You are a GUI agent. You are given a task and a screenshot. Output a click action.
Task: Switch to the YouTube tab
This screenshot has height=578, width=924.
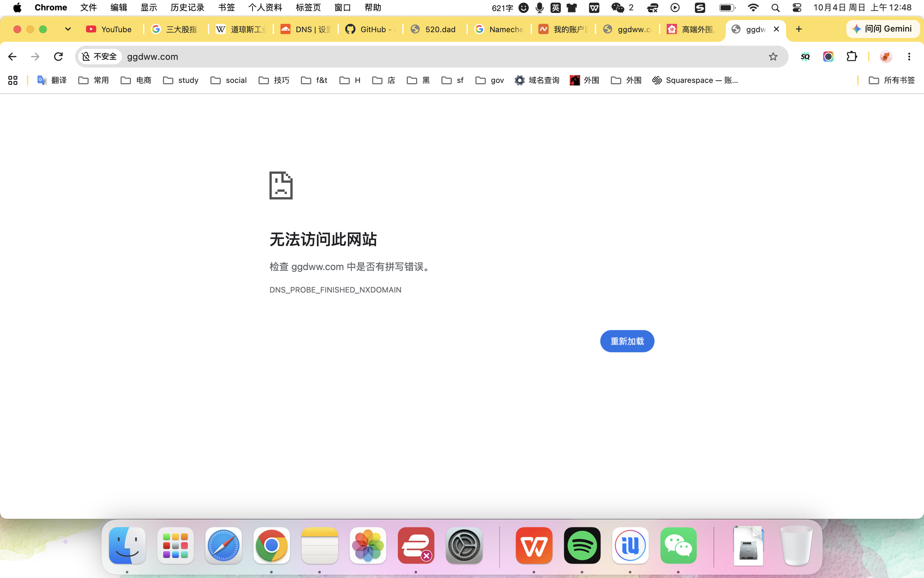point(110,30)
